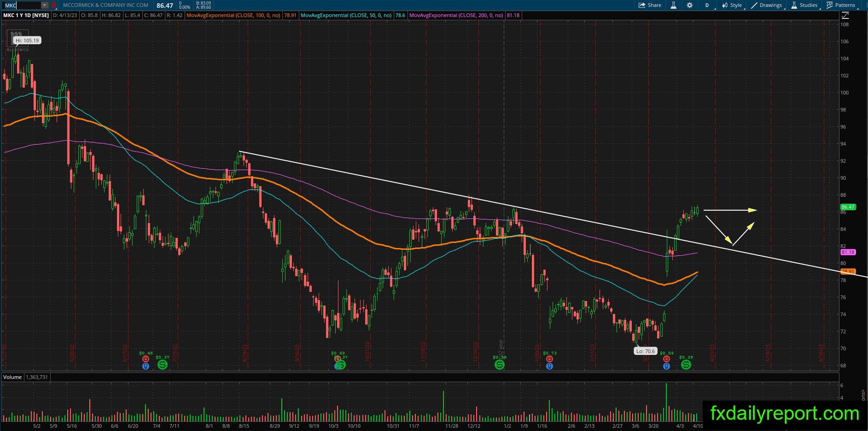Click the drawing set icon below Patterns
This screenshot has height=431, width=868.
(x=845, y=15)
